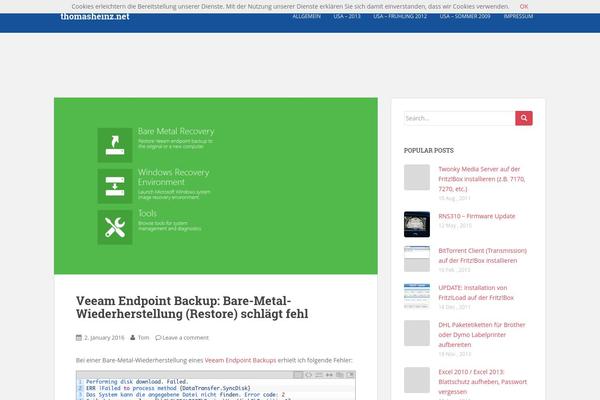The image size is (600, 400).
Task: Open the thomasheinz.net site title
Action: pos(95,16)
